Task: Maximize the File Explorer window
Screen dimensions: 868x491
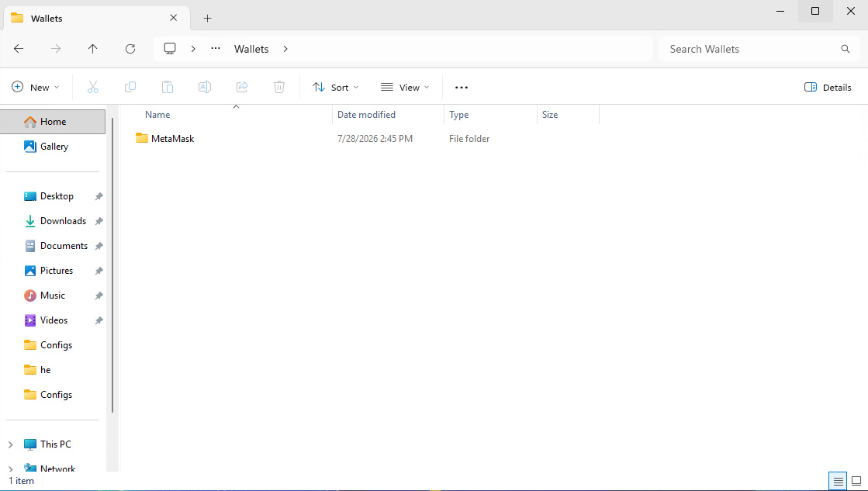Action: pos(815,11)
